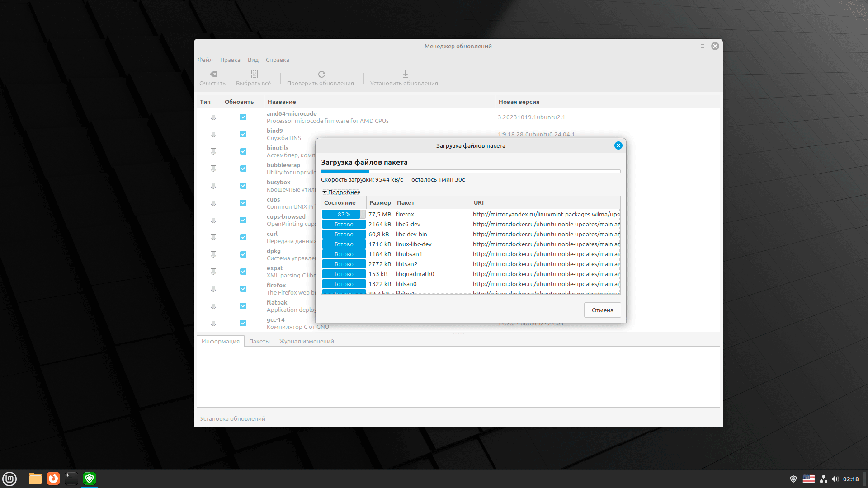The height and width of the screenshot is (488, 868).
Task: Close the package download dialog
Action: pyautogui.click(x=618, y=145)
